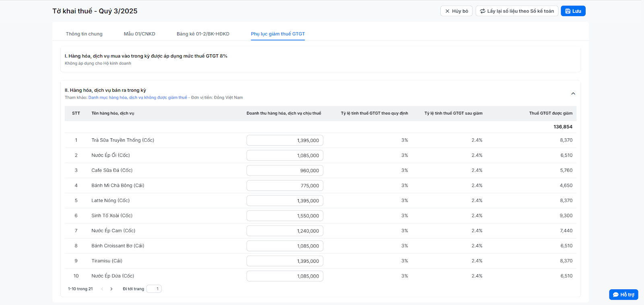Switch to Thông tin chung tab

pyautogui.click(x=84, y=34)
